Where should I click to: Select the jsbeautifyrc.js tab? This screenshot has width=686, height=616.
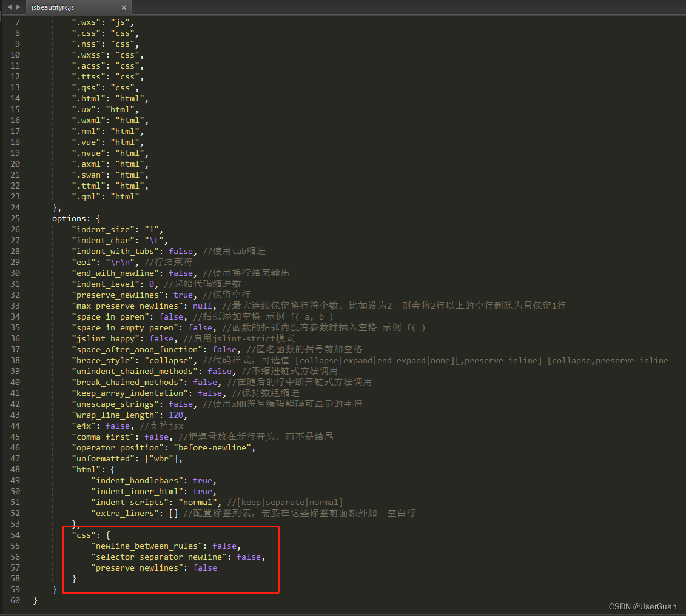tap(52, 7)
